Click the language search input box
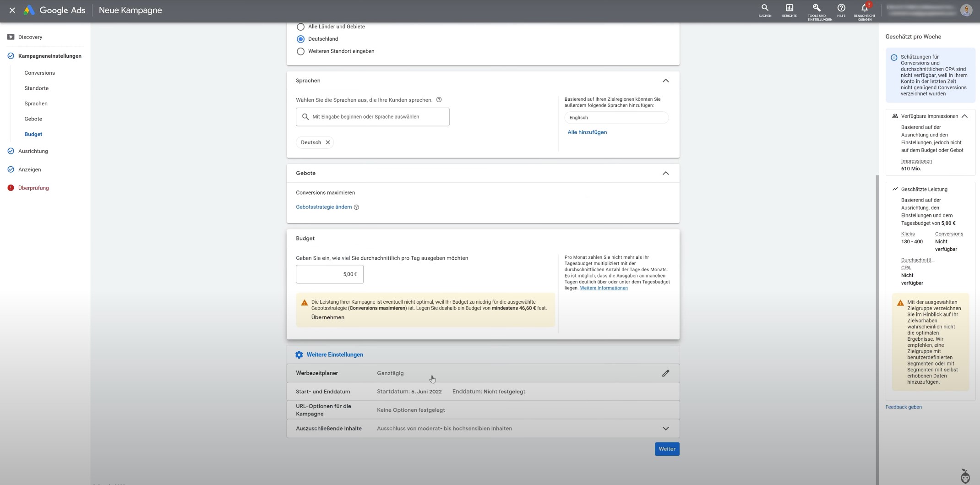Viewport: 980px width, 485px height. (372, 117)
